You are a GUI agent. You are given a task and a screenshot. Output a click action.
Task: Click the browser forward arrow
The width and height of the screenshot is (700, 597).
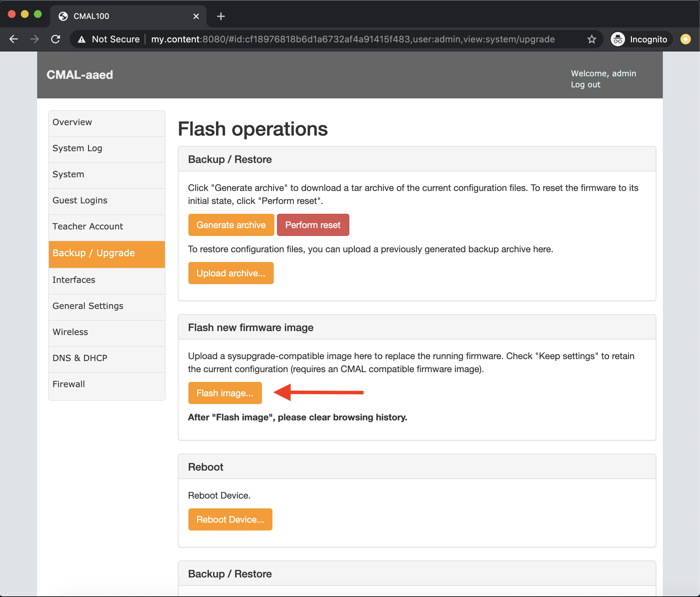35,39
